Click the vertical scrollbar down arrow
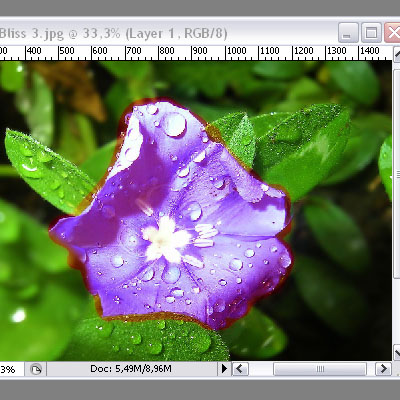 click(x=397, y=353)
